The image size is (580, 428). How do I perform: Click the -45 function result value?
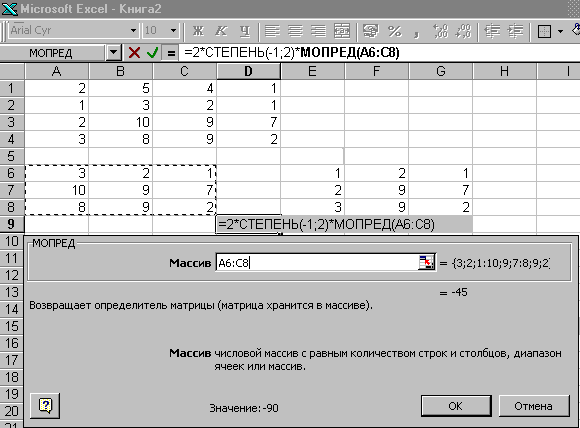459,292
